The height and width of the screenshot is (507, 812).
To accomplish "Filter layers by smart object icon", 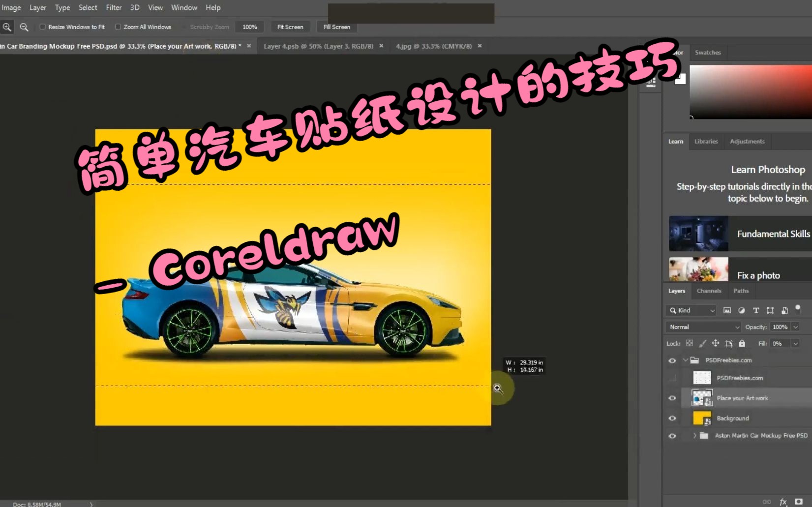I will point(784,310).
